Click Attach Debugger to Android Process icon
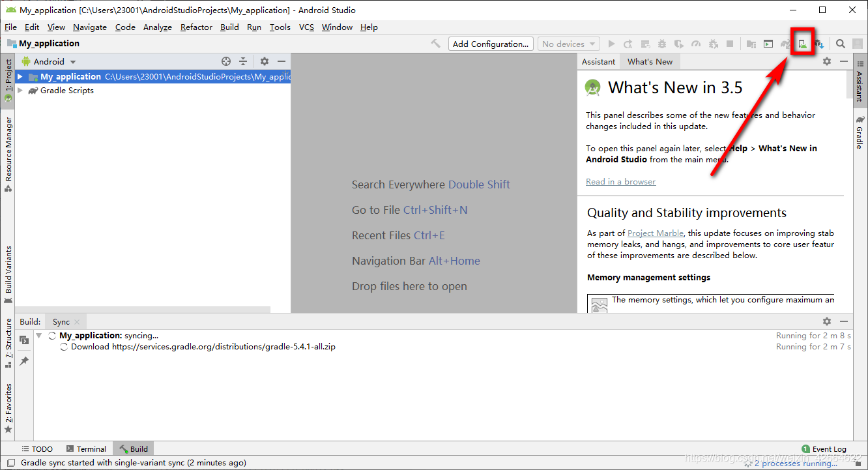 [x=713, y=44]
